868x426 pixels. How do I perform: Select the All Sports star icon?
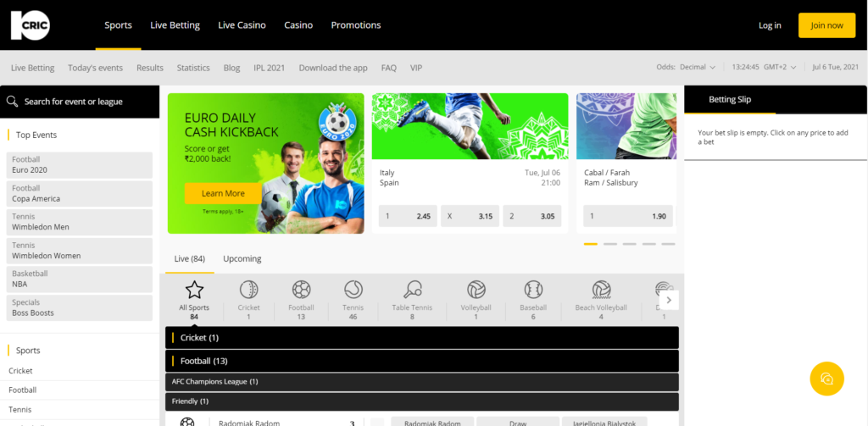pyautogui.click(x=194, y=290)
